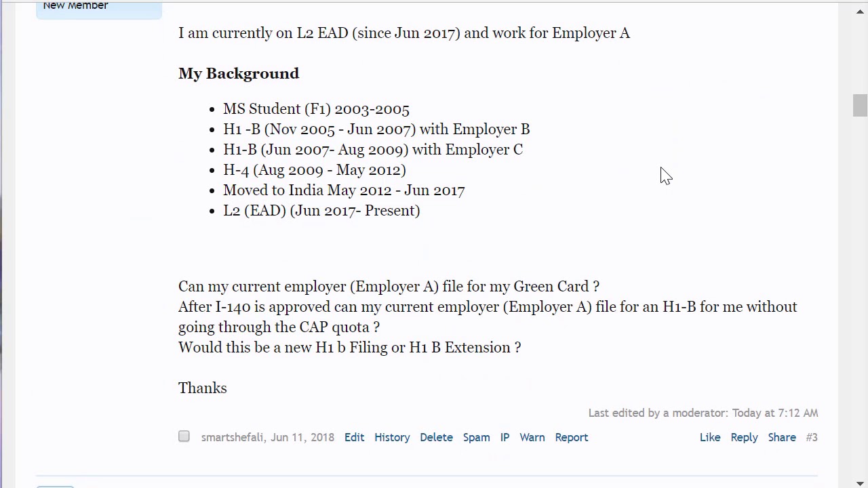Open the post's History link
Image resolution: width=868 pixels, height=488 pixels.
[x=392, y=437]
